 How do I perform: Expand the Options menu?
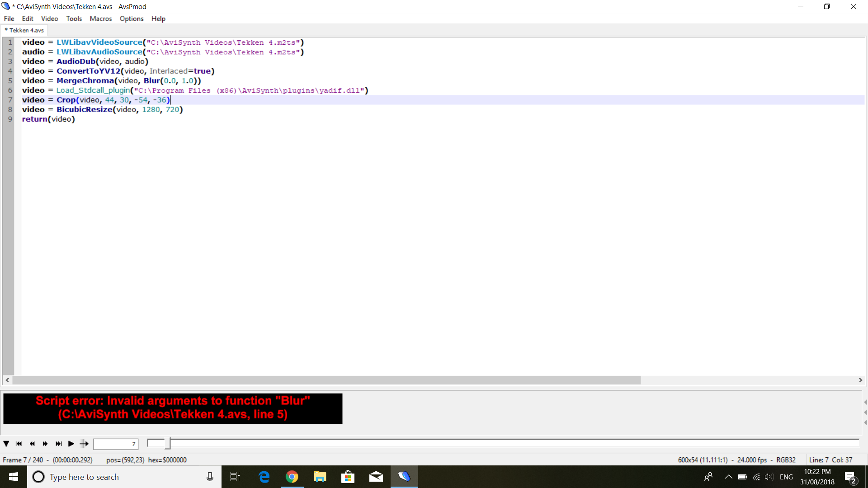pos(131,19)
